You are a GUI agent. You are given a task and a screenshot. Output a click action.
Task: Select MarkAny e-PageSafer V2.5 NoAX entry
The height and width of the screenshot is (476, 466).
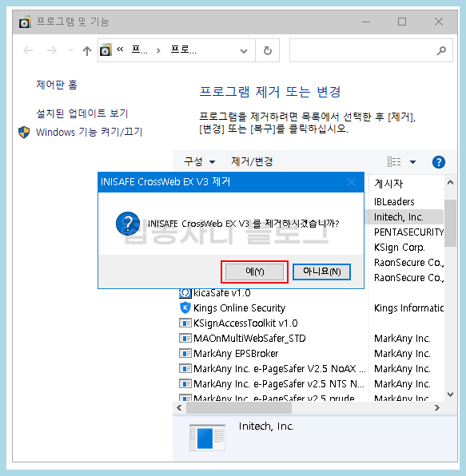pos(280,369)
